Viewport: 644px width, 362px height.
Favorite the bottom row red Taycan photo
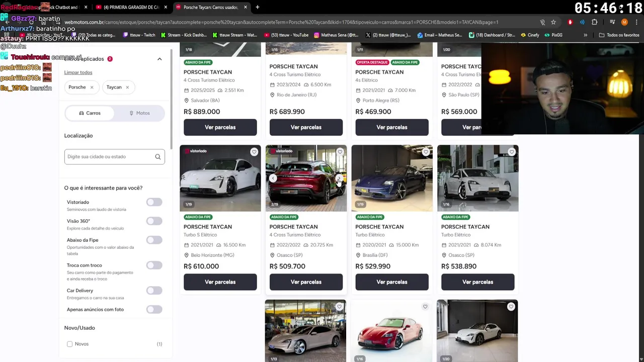point(425,307)
